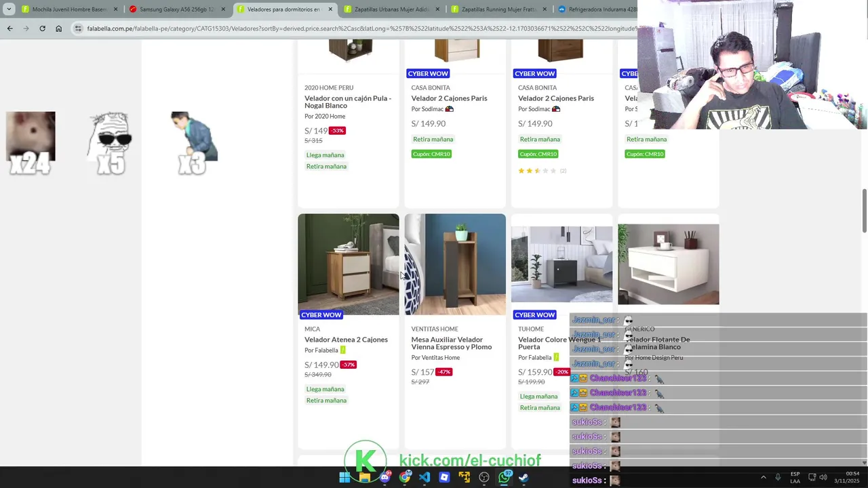Switch to Refrigeradora Indurama tab

click(597, 9)
